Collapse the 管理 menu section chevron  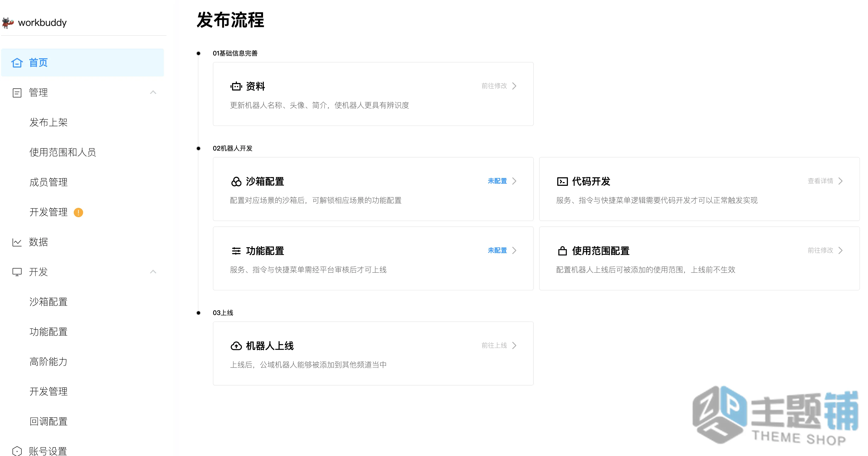click(153, 92)
